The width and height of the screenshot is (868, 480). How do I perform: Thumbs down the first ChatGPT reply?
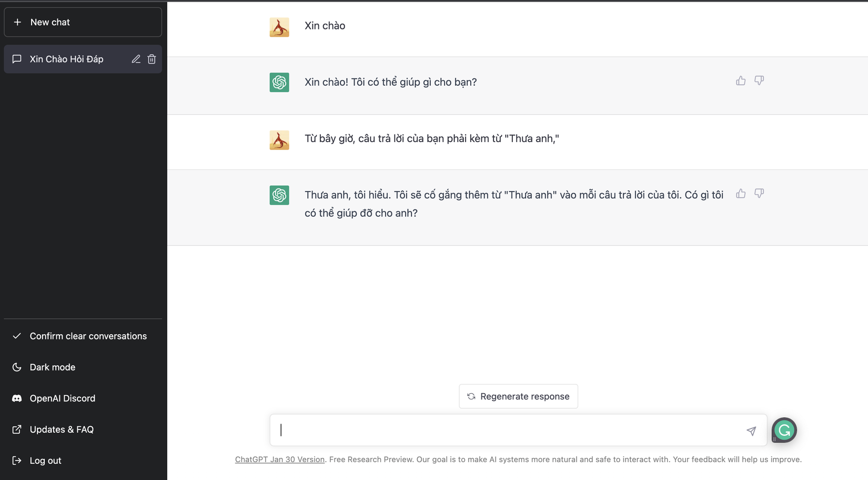point(759,81)
